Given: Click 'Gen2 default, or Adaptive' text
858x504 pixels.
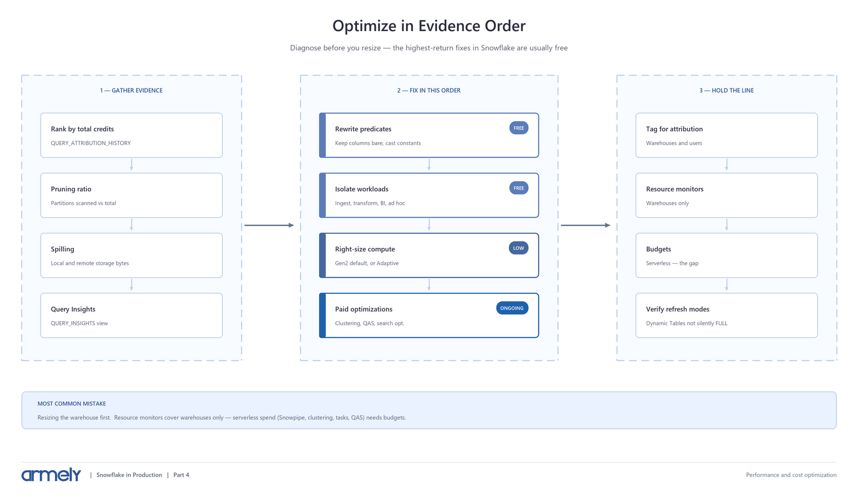Looking at the screenshot, I should pyautogui.click(x=367, y=263).
